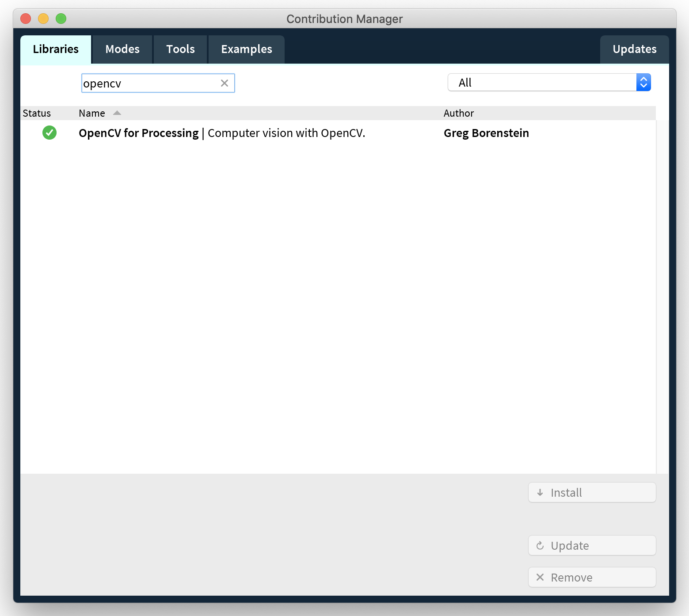Click the yellow minimize window button
The height and width of the screenshot is (616, 689).
tap(43, 19)
